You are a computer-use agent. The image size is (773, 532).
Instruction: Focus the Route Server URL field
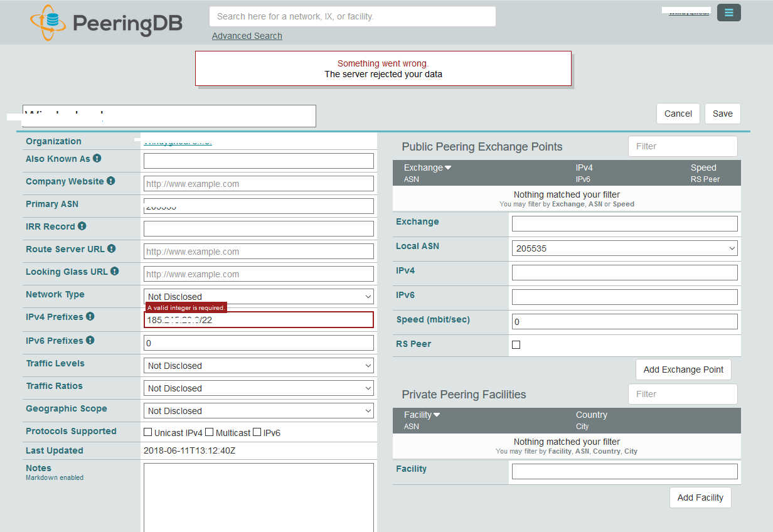click(x=259, y=252)
